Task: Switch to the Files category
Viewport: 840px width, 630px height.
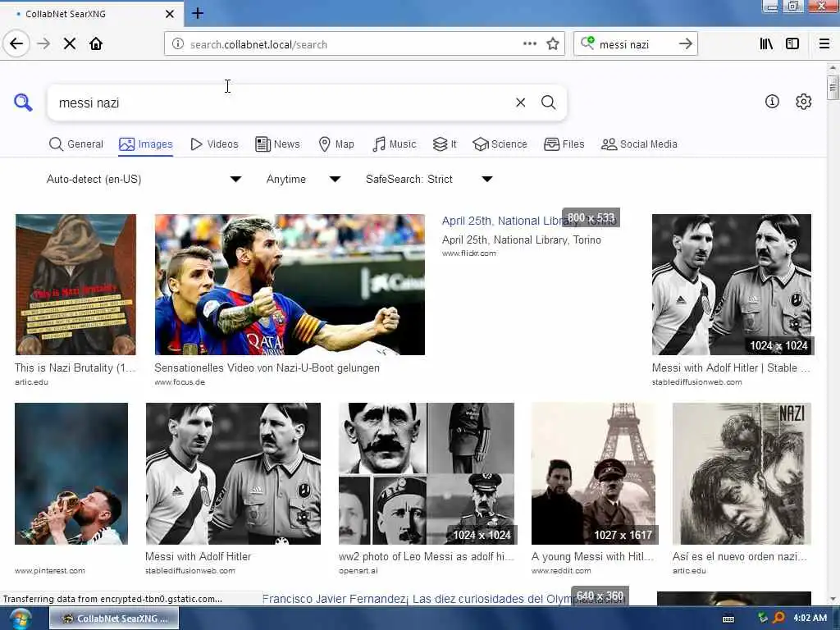Action: tap(564, 144)
